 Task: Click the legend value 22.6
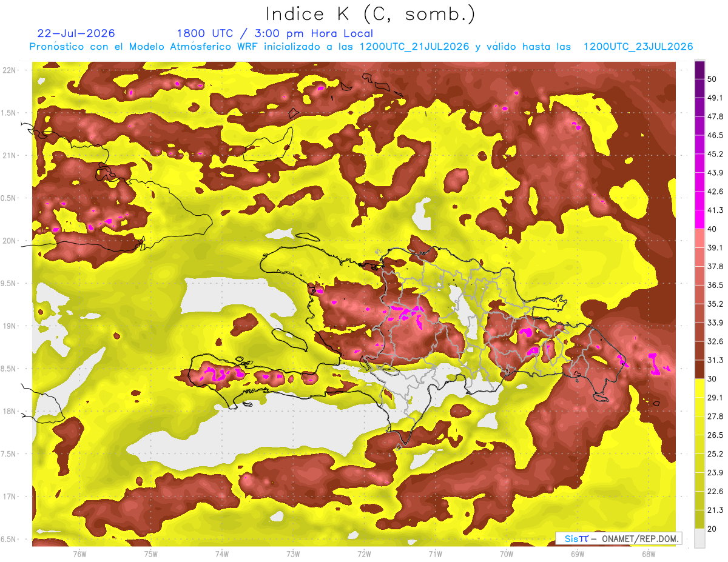pyautogui.click(x=715, y=491)
